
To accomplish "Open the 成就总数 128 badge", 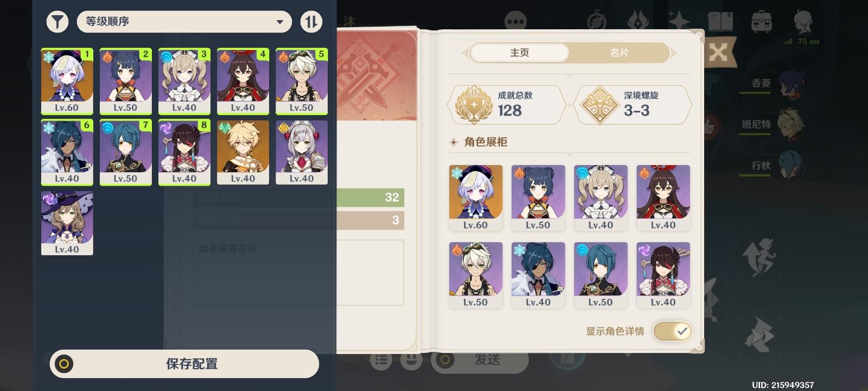I will (x=506, y=104).
